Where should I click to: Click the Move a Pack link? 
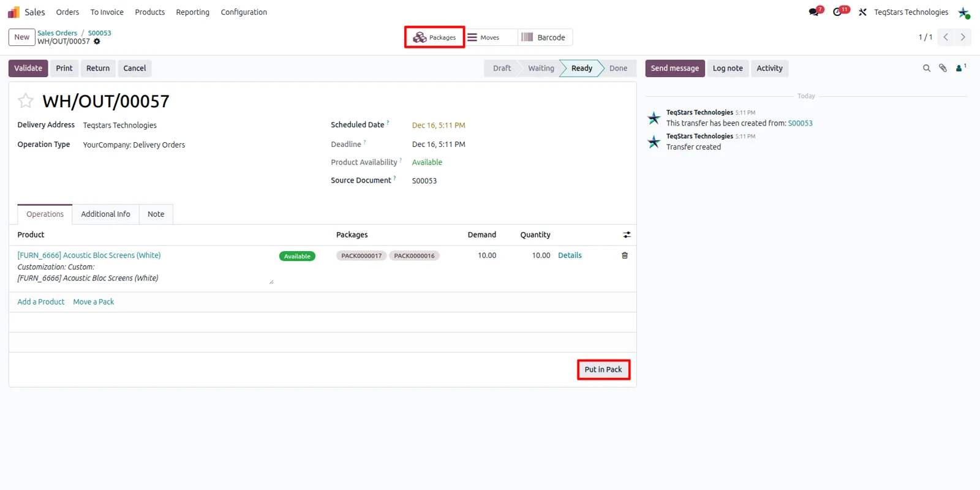[94, 302]
